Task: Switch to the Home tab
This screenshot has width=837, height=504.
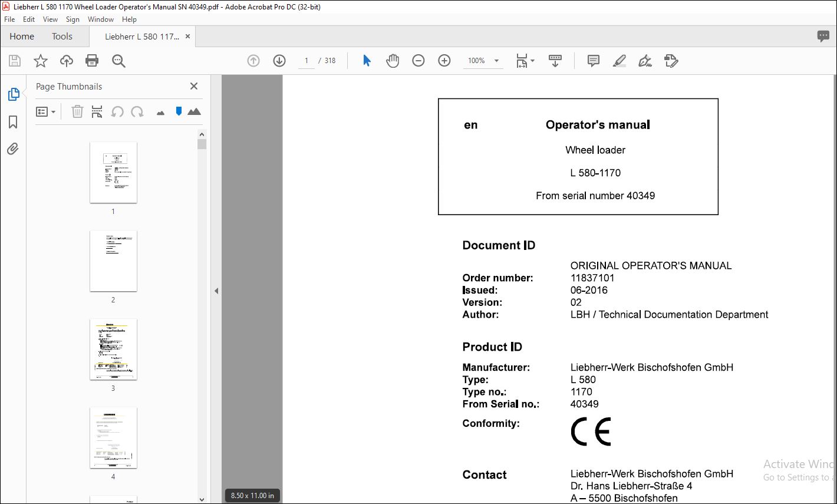Action: (x=22, y=36)
